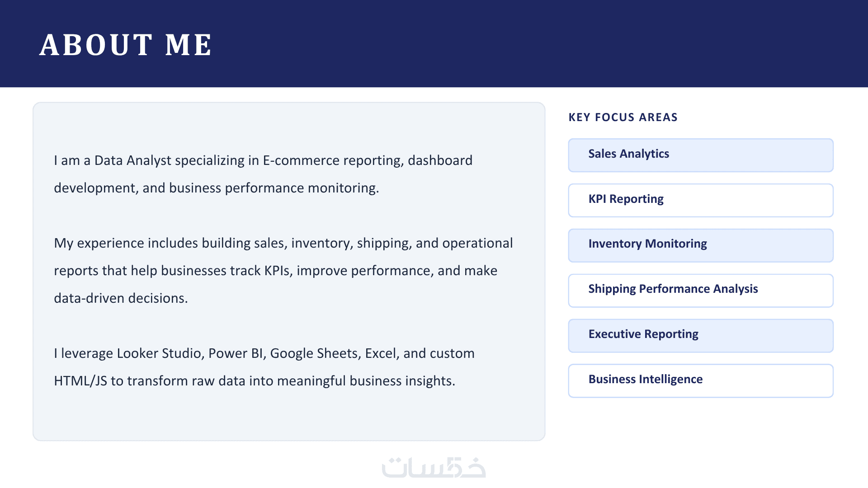Click the text 'HTML/JS' in last paragraph
Screen dimensions: 868x488
pyautogui.click(x=80, y=381)
